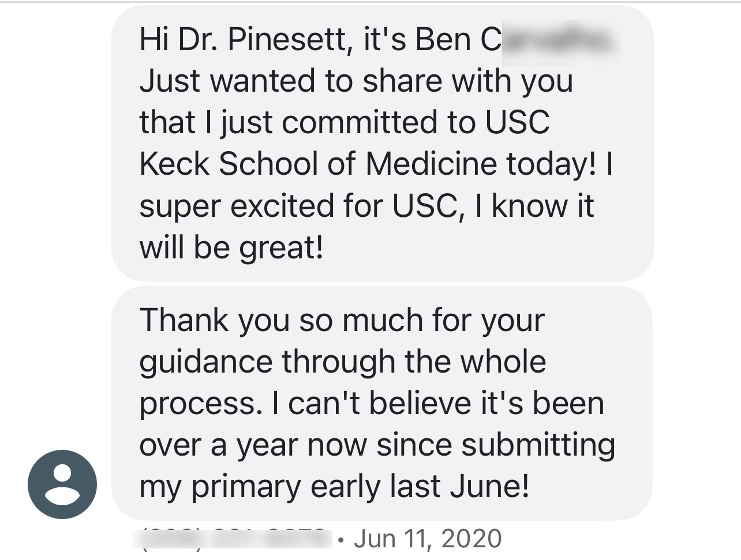The height and width of the screenshot is (560, 741).
Task: Click the sender's profile avatar icon
Action: click(62, 484)
